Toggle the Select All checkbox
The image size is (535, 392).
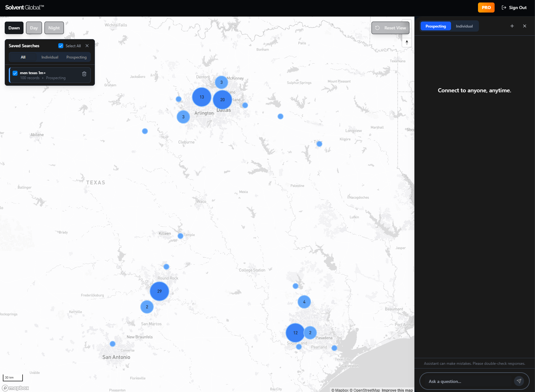pos(61,46)
